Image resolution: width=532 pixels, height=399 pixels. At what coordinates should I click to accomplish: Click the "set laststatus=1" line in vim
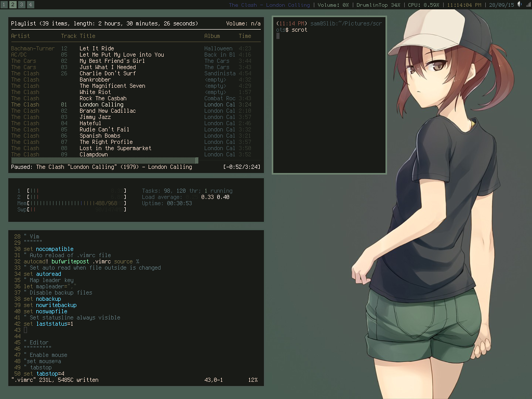pos(48,324)
